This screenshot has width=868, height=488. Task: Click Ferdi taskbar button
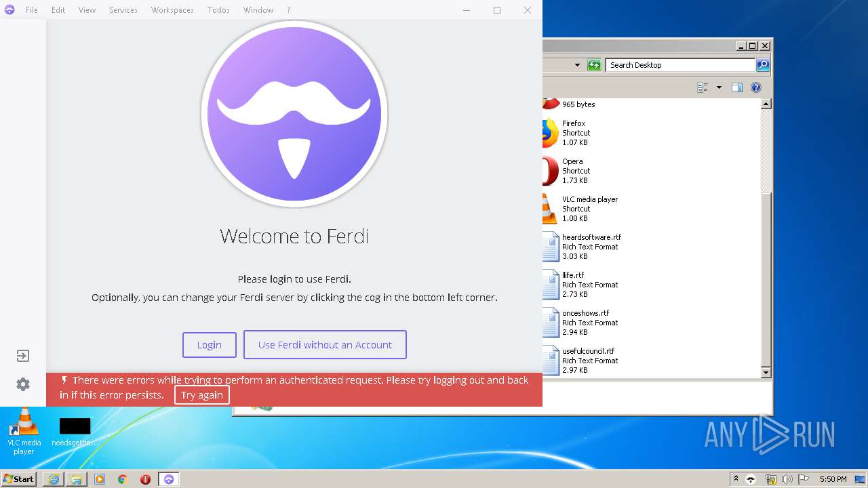point(169,479)
